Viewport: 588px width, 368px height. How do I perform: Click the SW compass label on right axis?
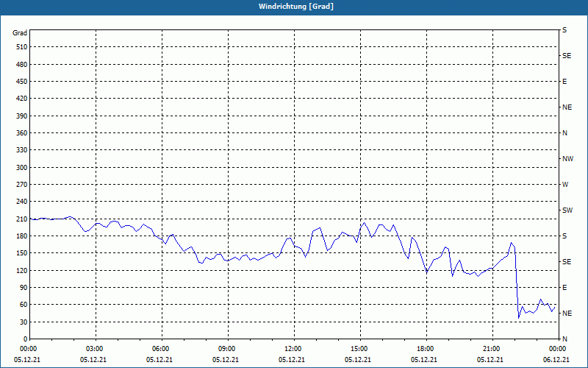pyautogui.click(x=567, y=210)
